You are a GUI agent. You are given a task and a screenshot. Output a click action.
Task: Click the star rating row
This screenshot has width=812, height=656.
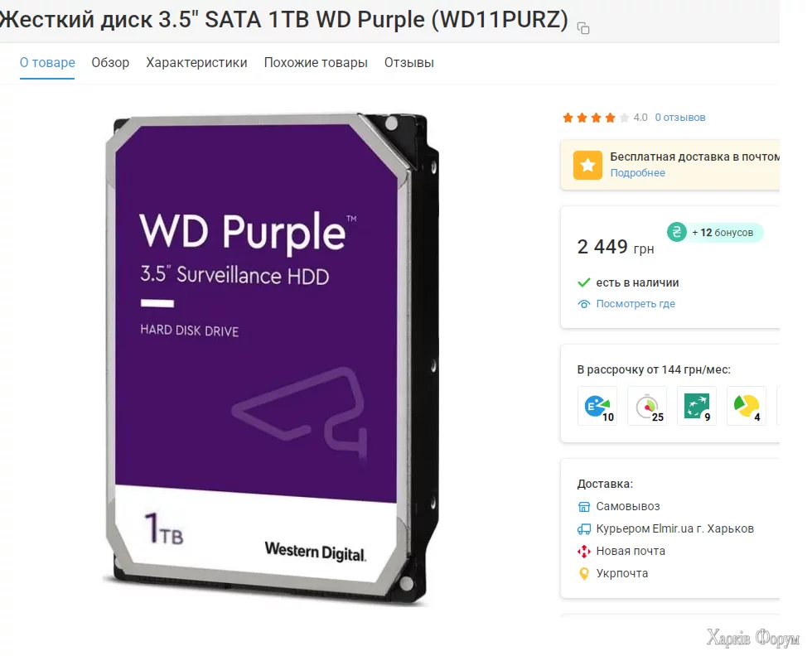click(x=596, y=118)
